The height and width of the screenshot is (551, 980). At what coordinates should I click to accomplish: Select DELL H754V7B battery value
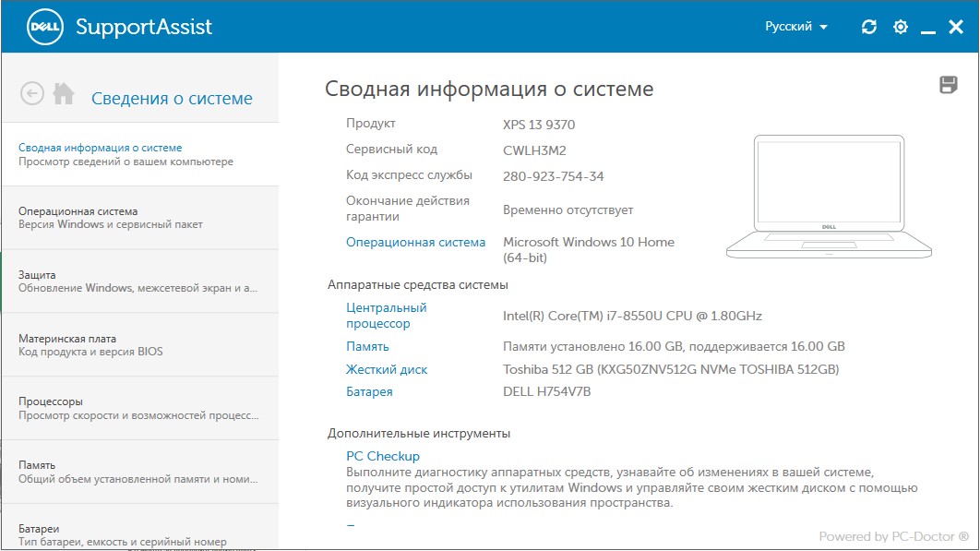tap(547, 391)
